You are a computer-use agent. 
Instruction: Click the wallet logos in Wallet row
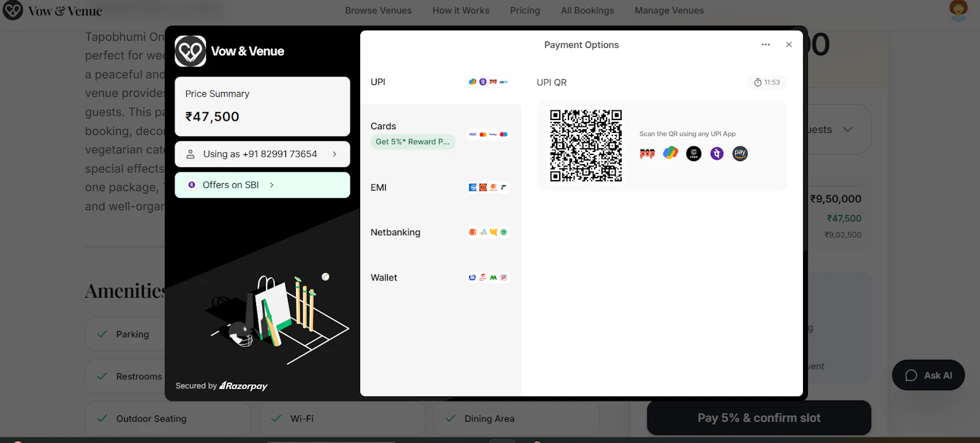coord(488,278)
